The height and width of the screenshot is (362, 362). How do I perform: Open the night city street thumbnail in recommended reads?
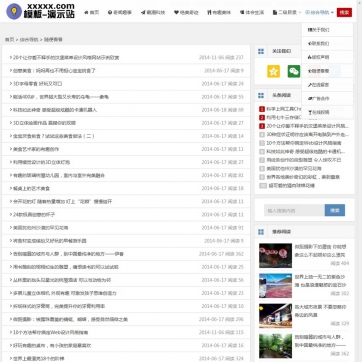[x=275, y=316]
